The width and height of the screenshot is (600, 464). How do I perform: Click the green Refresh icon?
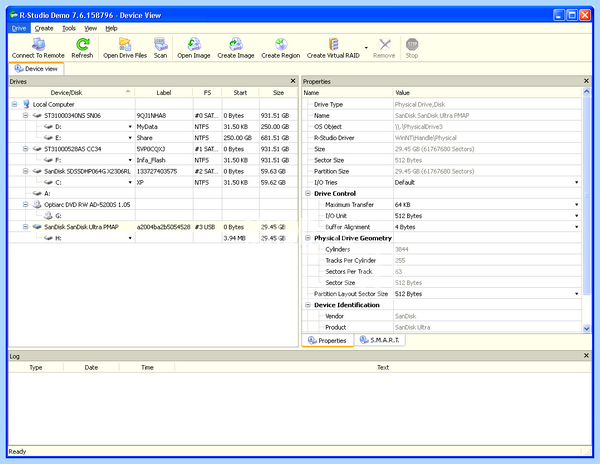(82, 45)
